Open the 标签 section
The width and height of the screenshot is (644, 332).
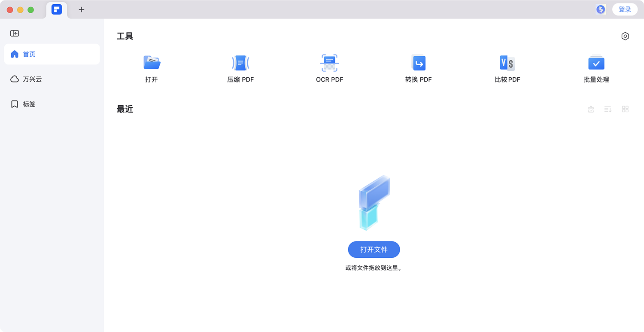(28, 104)
